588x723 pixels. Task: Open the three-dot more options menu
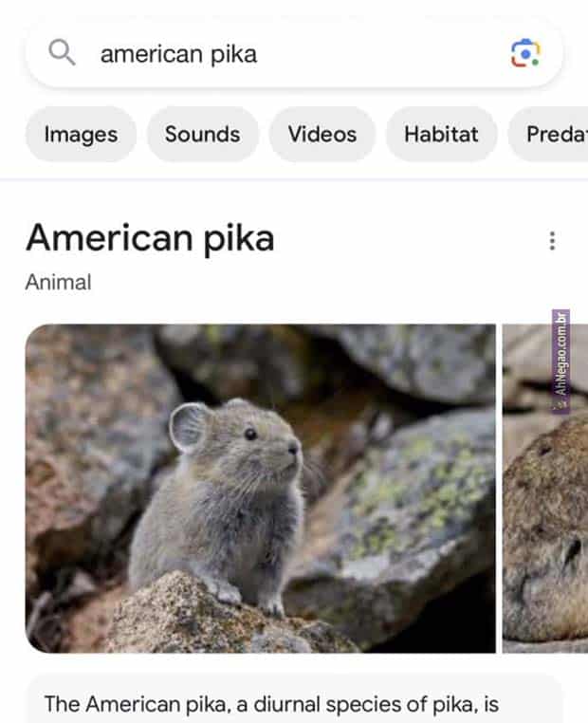point(552,241)
